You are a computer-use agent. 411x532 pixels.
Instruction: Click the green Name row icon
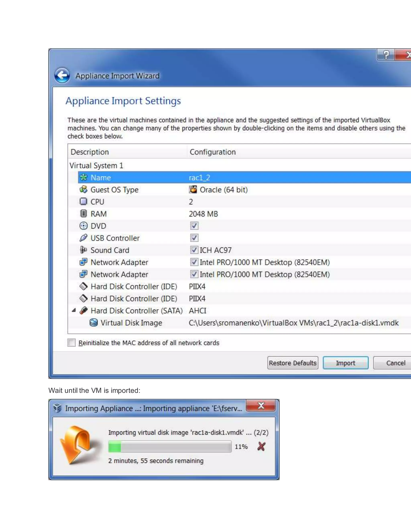click(83, 177)
